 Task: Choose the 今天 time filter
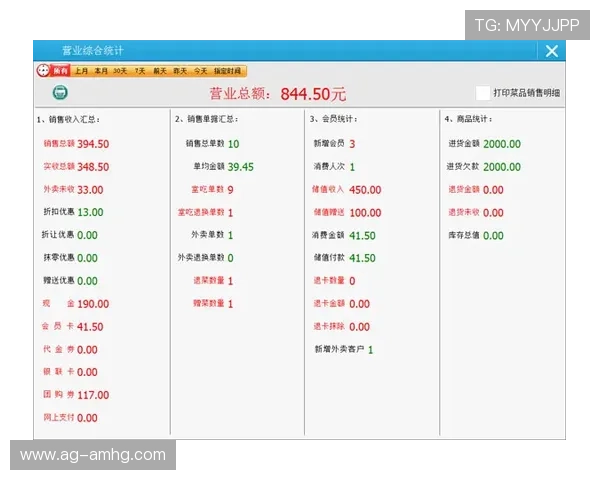click(200, 71)
